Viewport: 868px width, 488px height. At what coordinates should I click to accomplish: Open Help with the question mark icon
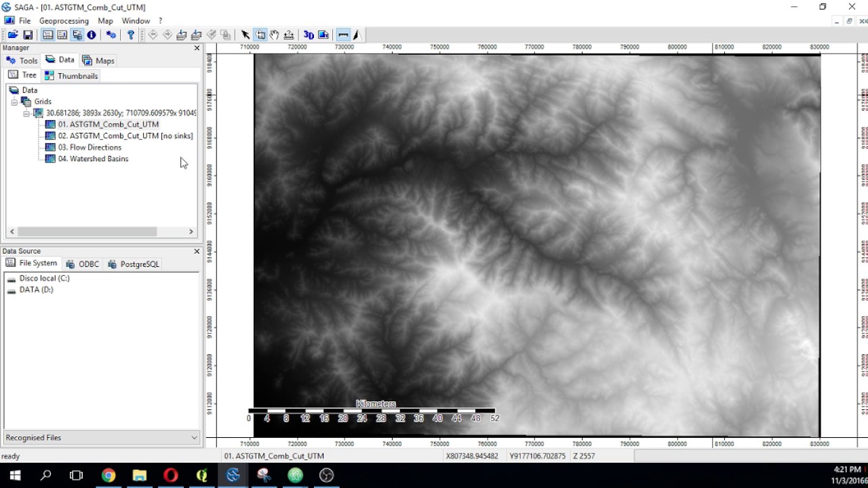point(131,35)
